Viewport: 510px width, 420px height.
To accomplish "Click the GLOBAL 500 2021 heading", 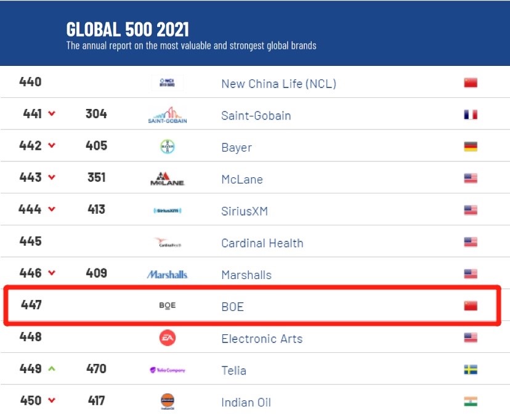I will tap(127, 29).
